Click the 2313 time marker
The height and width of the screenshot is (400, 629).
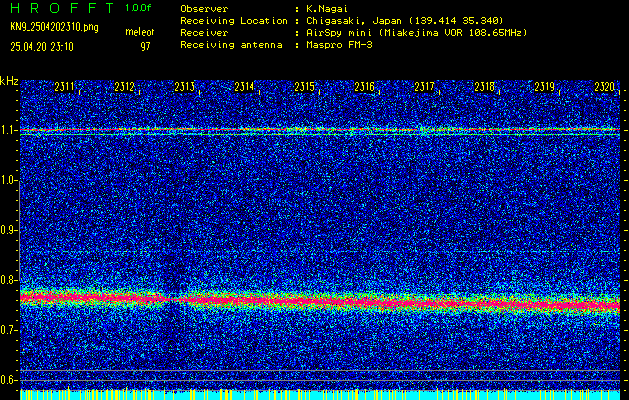[185, 87]
